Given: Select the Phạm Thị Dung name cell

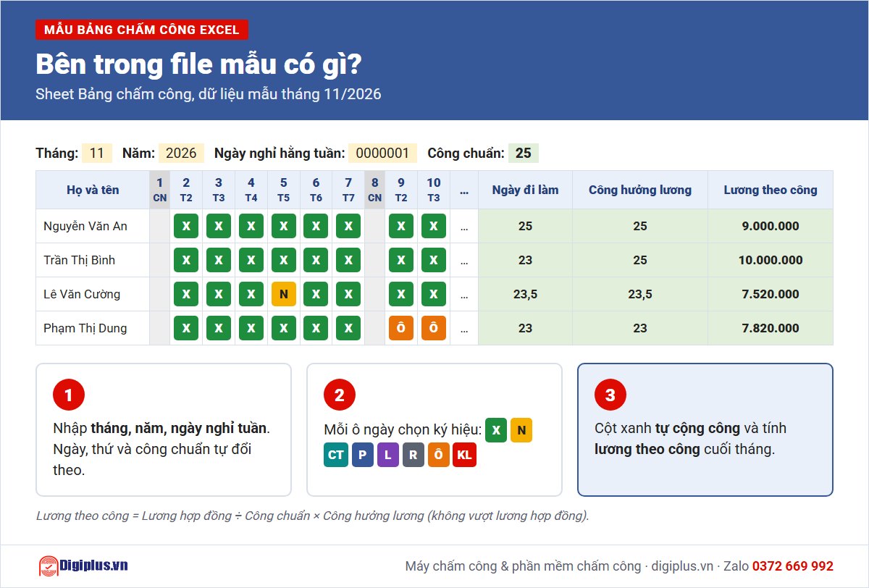Looking at the screenshot, I should click(x=93, y=328).
